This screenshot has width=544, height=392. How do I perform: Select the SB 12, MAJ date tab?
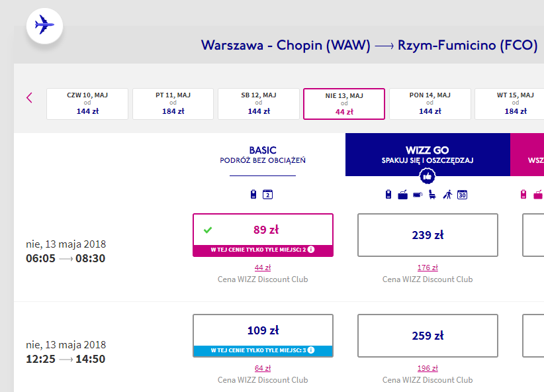pyautogui.click(x=259, y=104)
